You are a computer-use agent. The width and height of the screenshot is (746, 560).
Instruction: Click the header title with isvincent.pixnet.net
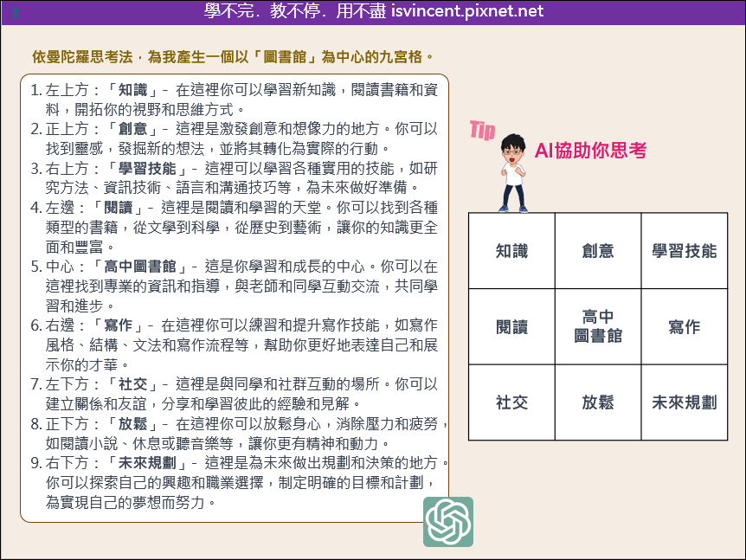click(x=374, y=10)
